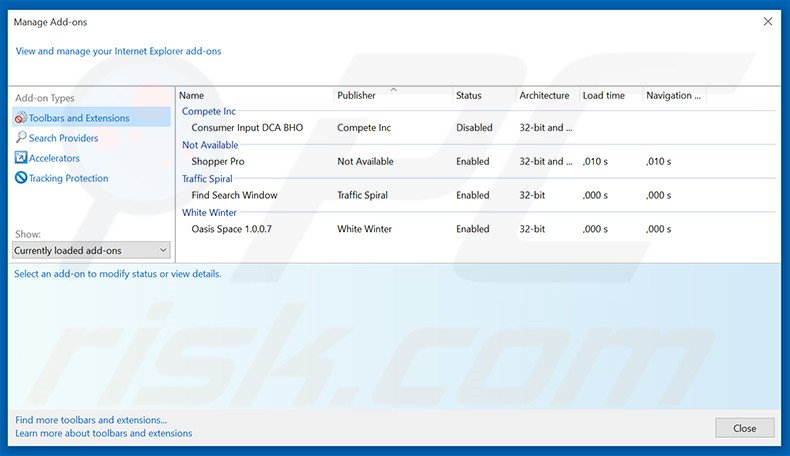The image size is (790, 456).
Task: Click the Disabled status of Consumer Input
Action: (x=474, y=128)
